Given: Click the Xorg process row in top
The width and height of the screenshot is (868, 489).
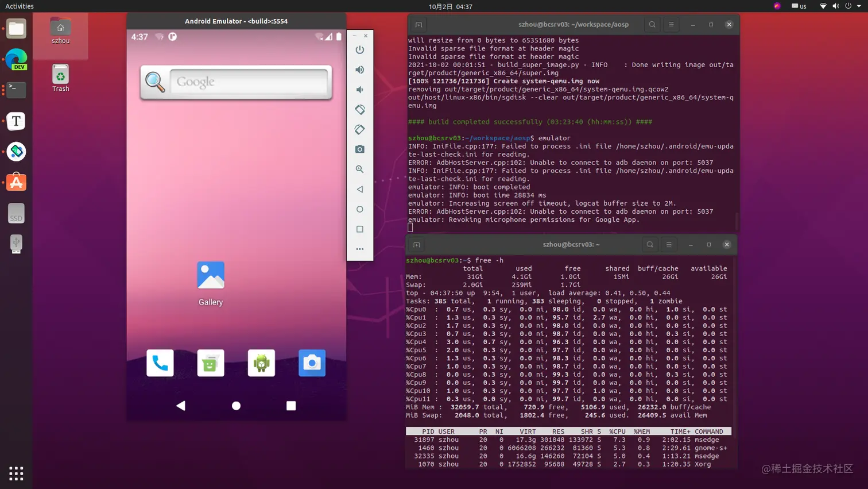Looking at the screenshot, I should click(x=568, y=464).
